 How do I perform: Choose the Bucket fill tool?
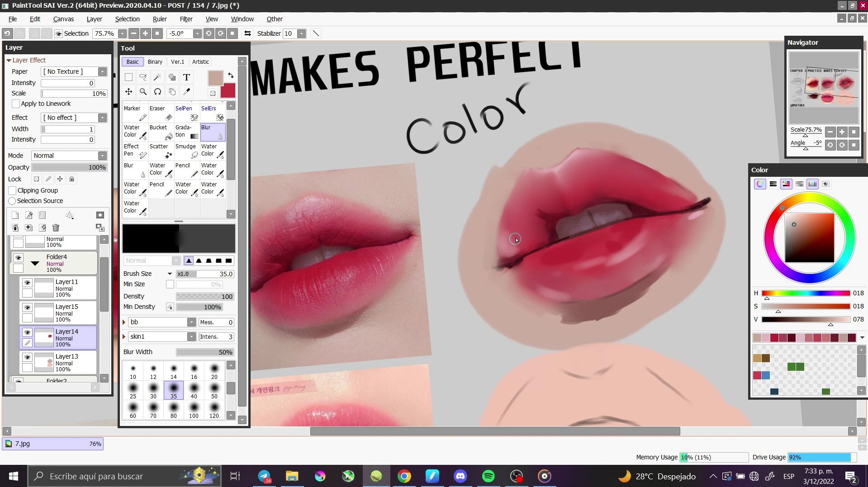(x=161, y=132)
